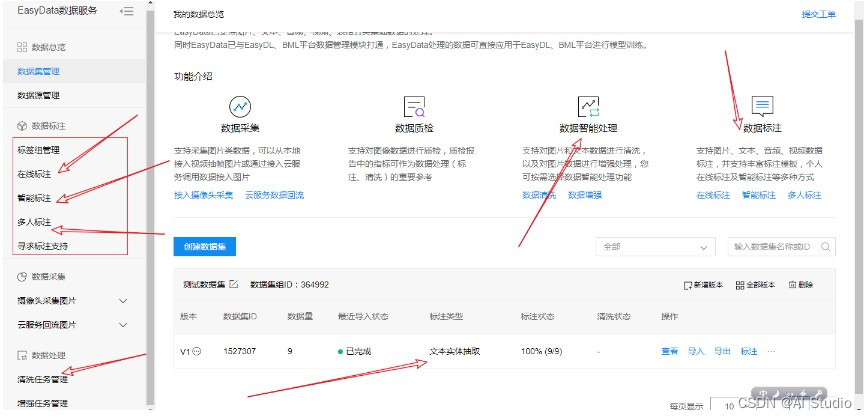
Task: Select 数据集管理 in the sidebar
Action: (38, 71)
